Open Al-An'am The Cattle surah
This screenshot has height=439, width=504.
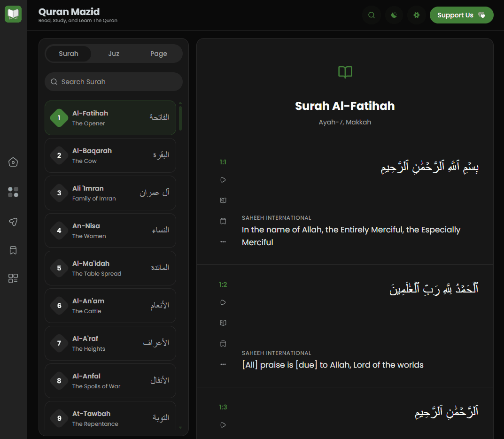110,306
